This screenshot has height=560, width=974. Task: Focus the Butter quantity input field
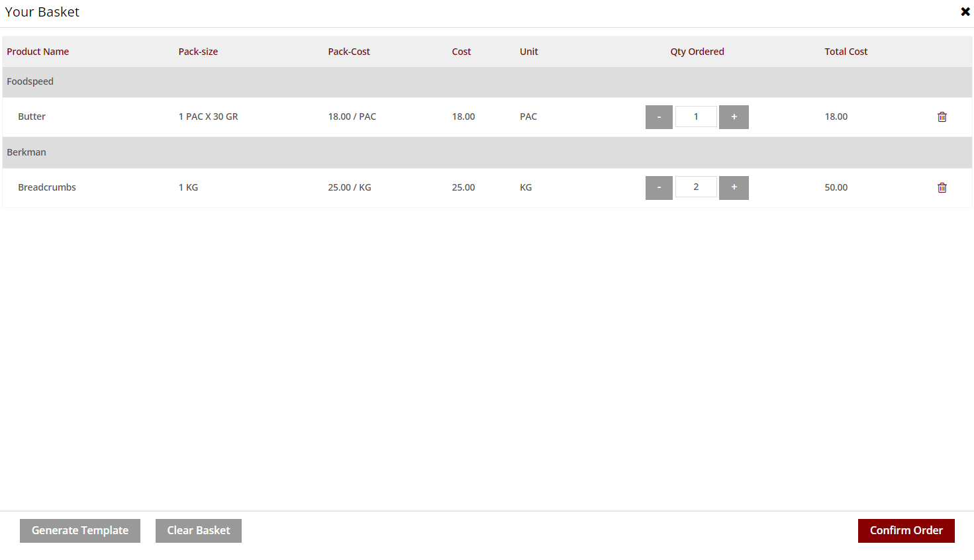click(x=696, y=117)
